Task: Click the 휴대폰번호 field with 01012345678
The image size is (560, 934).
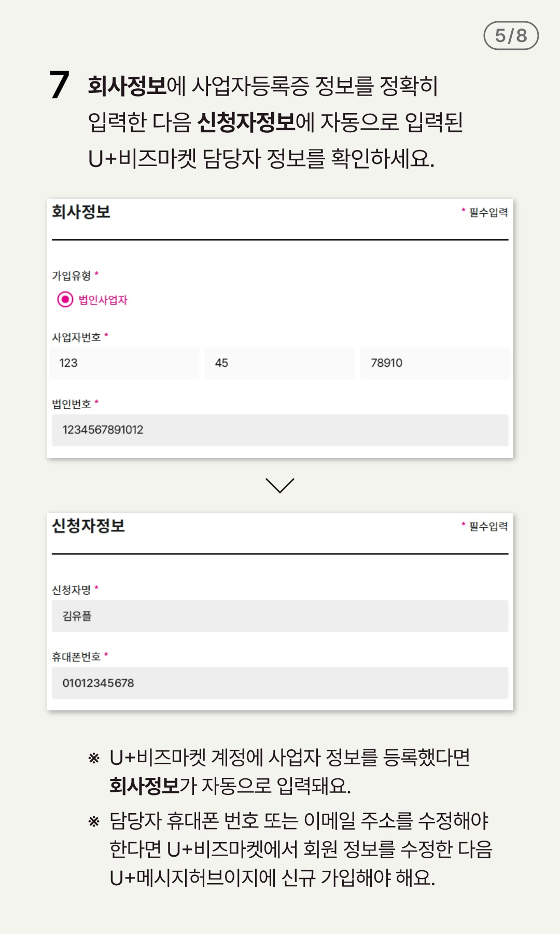Action: coord(280,683)
